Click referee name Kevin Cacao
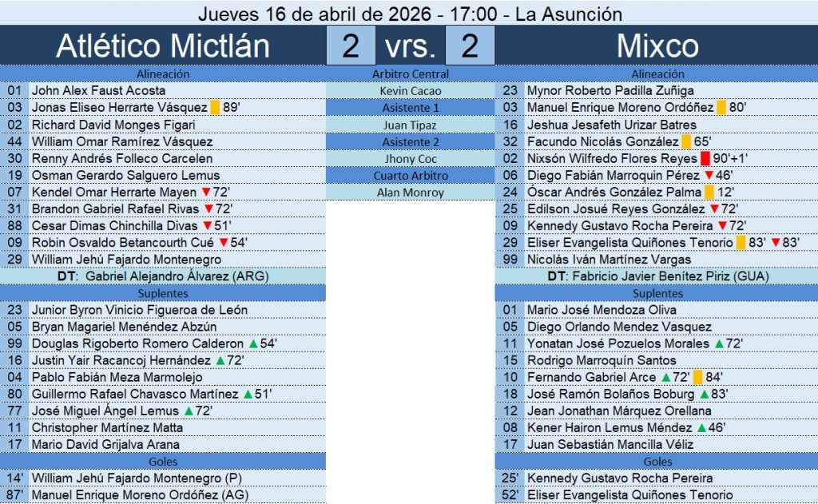This screenshot has height=504, width=818. coord(411,91)
